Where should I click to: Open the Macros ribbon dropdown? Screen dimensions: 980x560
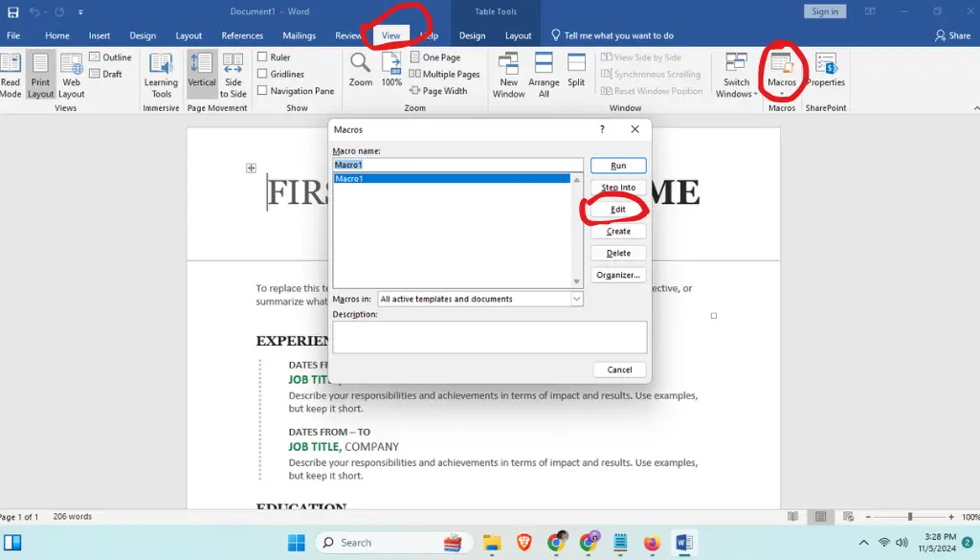782,76
